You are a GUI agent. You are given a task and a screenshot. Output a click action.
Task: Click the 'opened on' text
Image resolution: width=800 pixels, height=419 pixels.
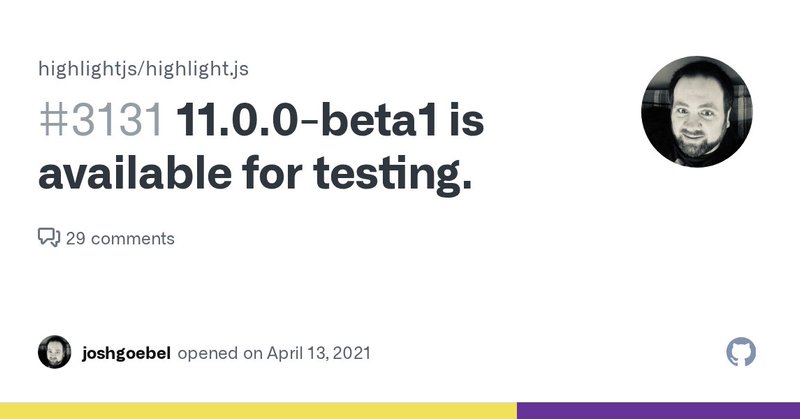pyautogui.click(x=220, y=353)
